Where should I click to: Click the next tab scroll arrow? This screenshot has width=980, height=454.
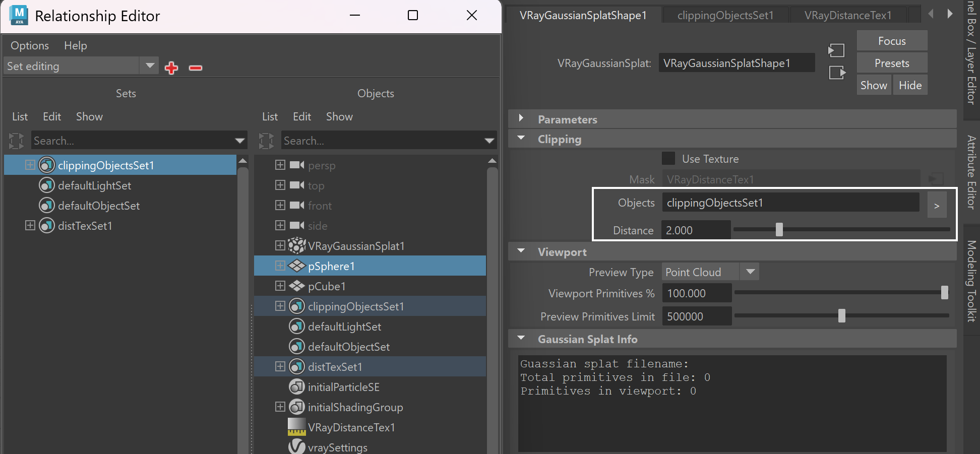(x=950, y=14)
